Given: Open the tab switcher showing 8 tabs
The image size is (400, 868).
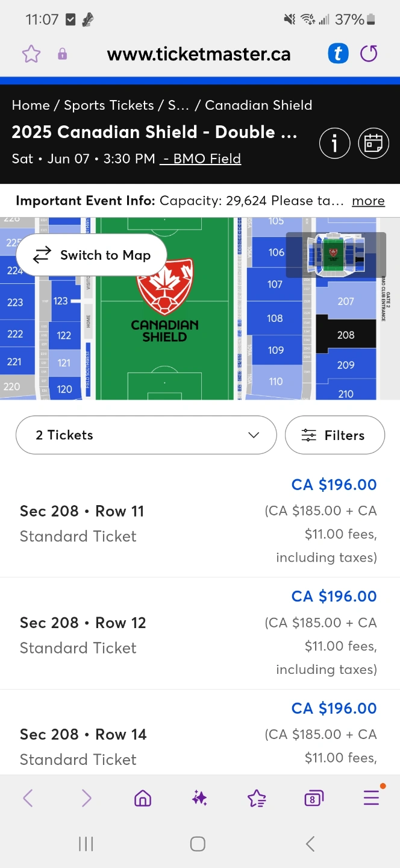Looking at the screenshot, I should point(314,799).
